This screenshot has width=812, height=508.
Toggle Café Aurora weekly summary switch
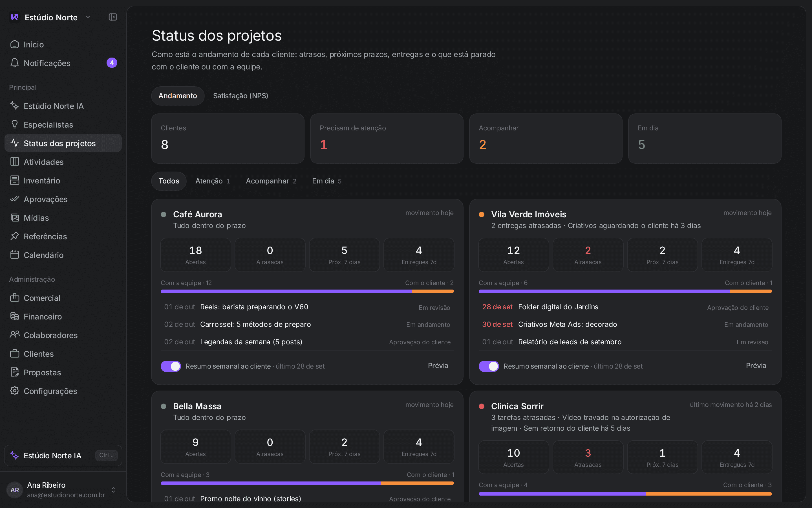point(171,366)
